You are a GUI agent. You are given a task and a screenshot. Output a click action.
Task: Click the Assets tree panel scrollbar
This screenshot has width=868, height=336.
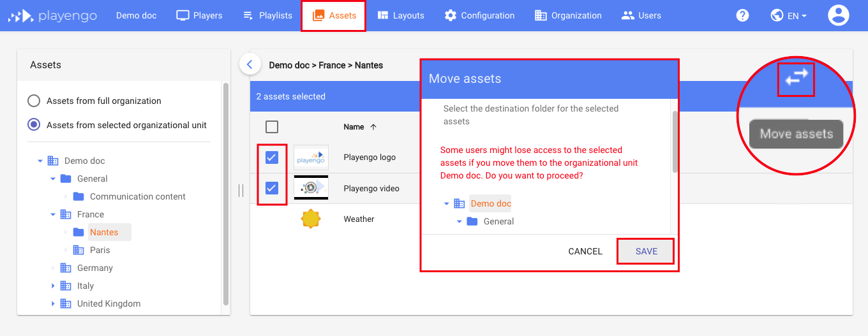tap(226, 194)
